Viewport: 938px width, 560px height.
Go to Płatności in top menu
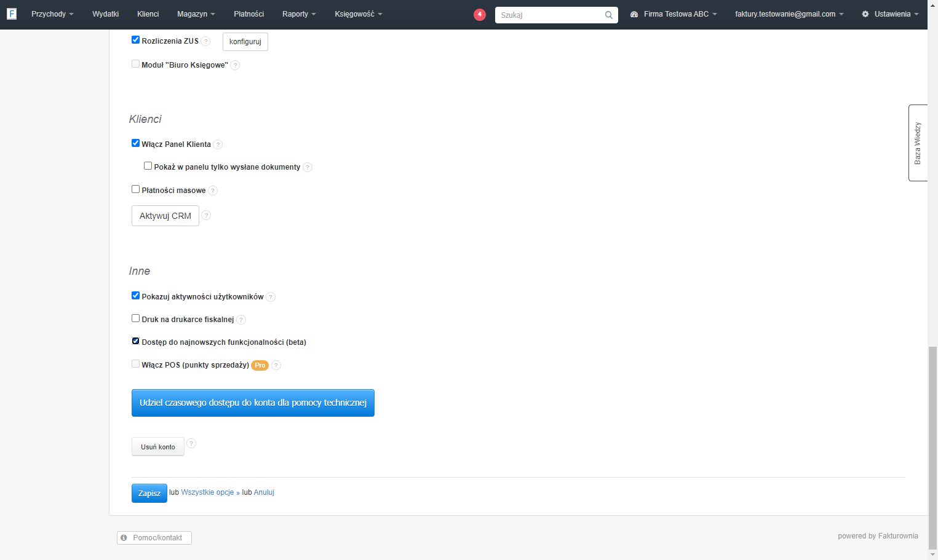(248, 14)
